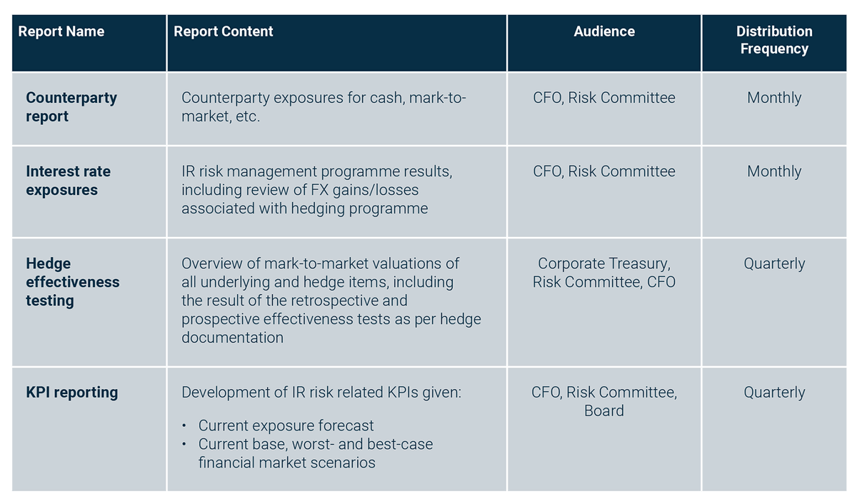Select Quarterly in the KPI reporting row
857x504 pixels.
(774, 393)
